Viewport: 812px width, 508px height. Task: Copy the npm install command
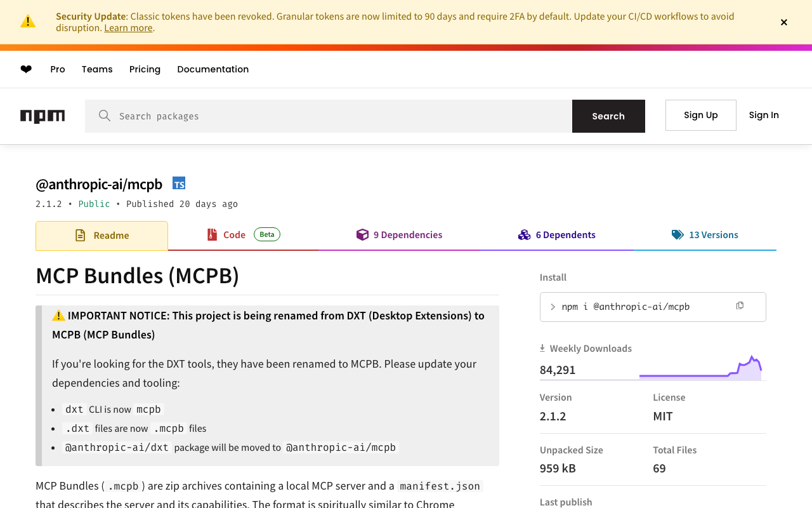coord(740,306)
